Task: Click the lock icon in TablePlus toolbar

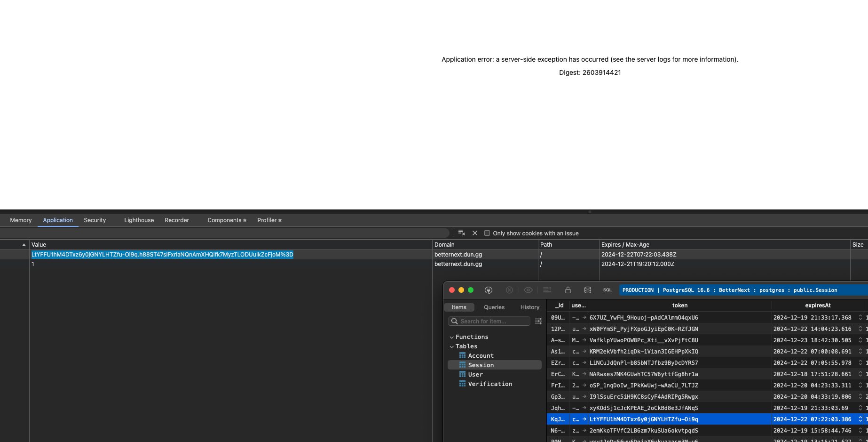Action: [x=568, y=290]
